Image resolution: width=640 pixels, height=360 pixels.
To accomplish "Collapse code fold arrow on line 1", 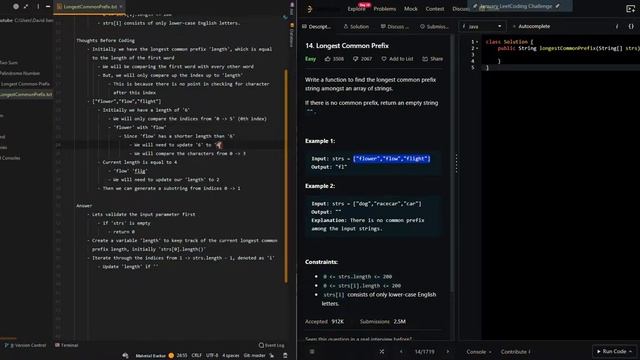I will point(477,42).
